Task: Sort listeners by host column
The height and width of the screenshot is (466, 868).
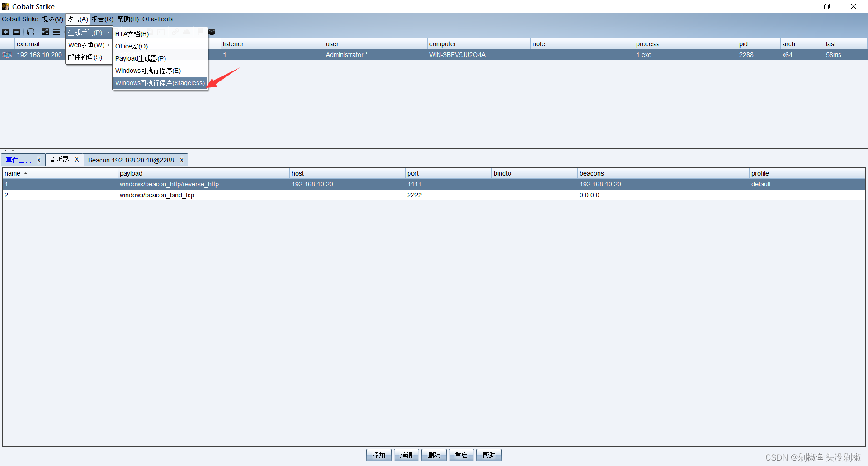Action: [347, 173]
